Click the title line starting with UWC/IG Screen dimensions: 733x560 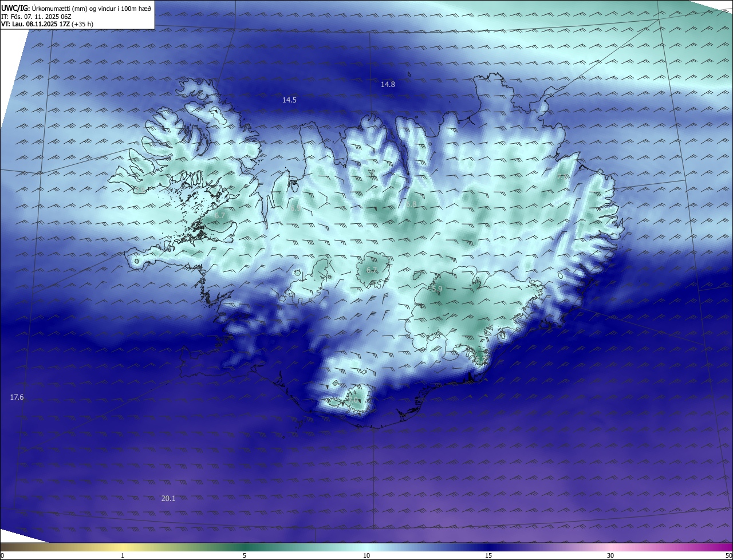[x=76, y=8]
